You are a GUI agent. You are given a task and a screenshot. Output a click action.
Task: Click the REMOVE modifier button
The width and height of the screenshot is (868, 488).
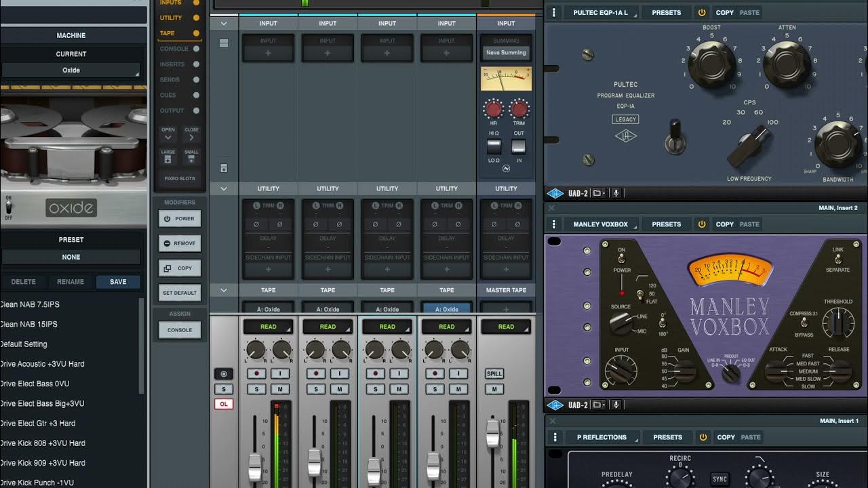[180, 243]
